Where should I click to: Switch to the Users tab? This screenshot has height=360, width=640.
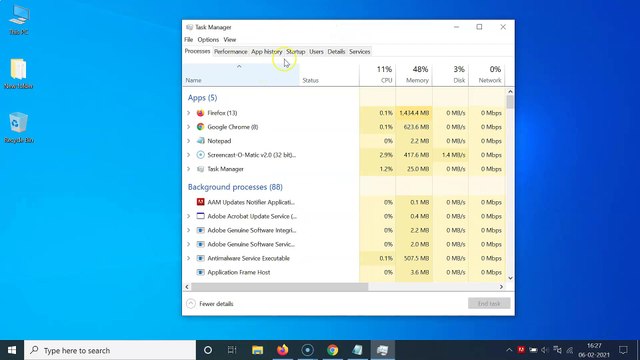pos(316,52)
